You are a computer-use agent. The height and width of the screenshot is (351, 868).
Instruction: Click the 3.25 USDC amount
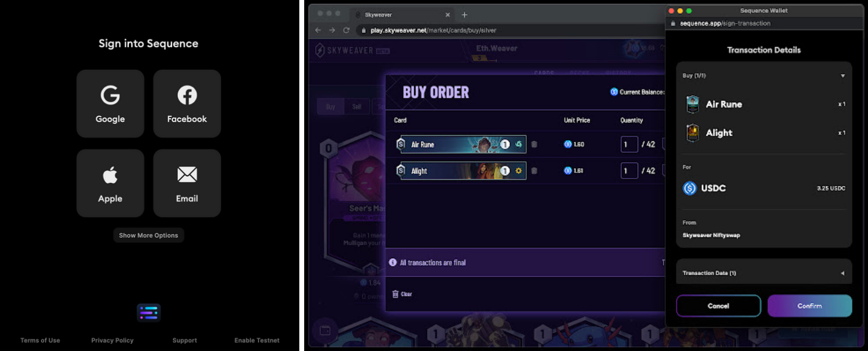click(x=831, y=188)
